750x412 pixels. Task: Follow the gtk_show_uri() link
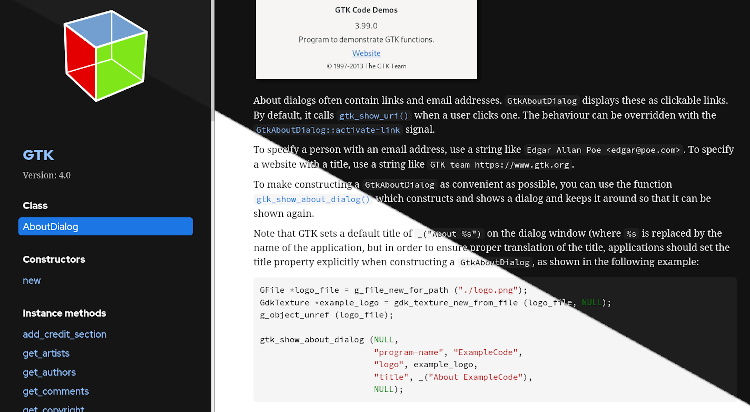pos(374,115)
